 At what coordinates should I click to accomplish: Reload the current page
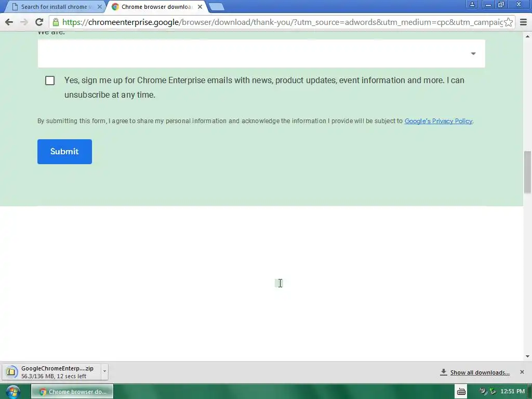click(39, 22)
